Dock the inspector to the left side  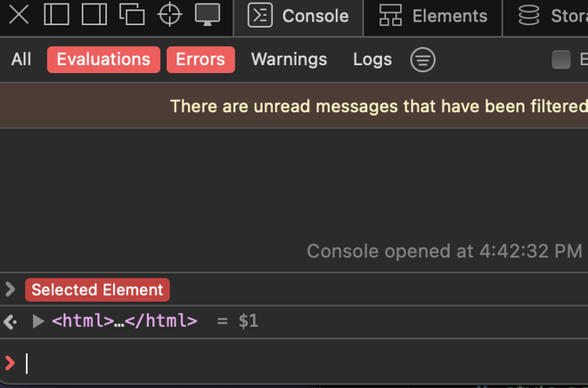(56, 14)
